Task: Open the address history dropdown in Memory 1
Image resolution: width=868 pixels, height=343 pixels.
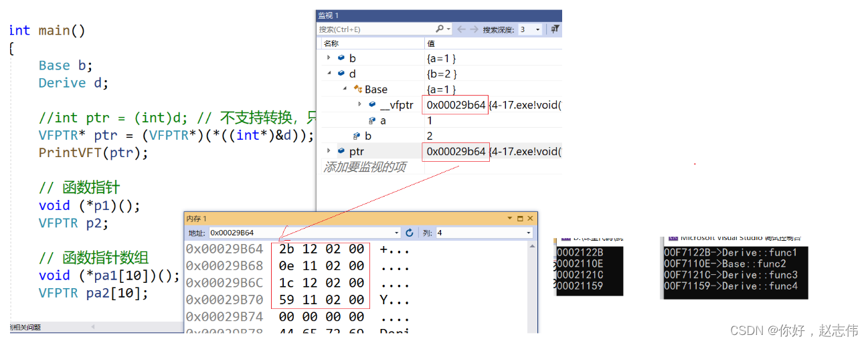Action: pyautogui.click(x=396, y=233)
